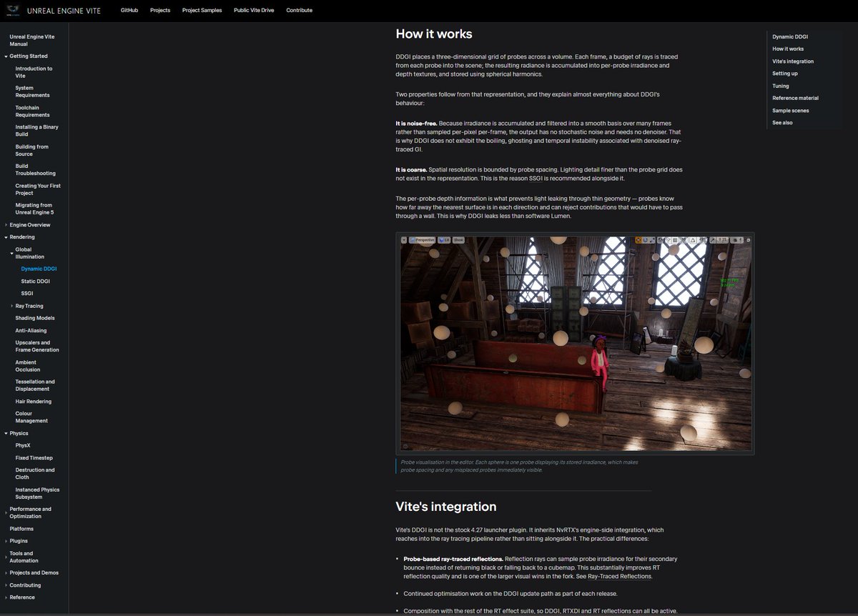Open the Platforms page in sidebar
This screenshot has height=616, width=858.
[21, 529]
